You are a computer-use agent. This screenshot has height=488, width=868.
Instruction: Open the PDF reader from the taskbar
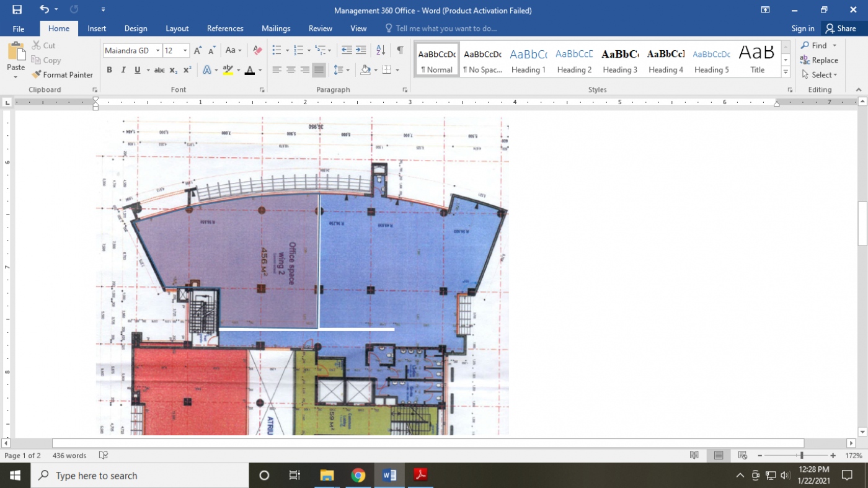tap(420, 475)
